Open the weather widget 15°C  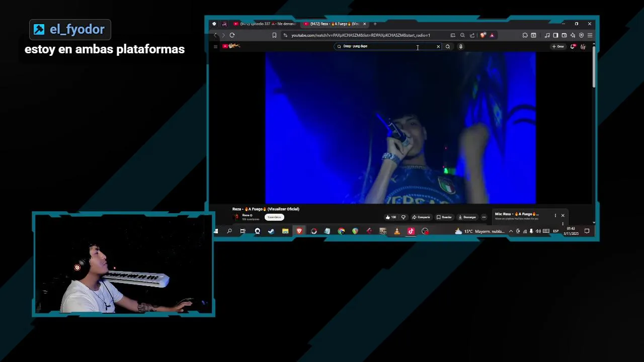pos(479,231)
